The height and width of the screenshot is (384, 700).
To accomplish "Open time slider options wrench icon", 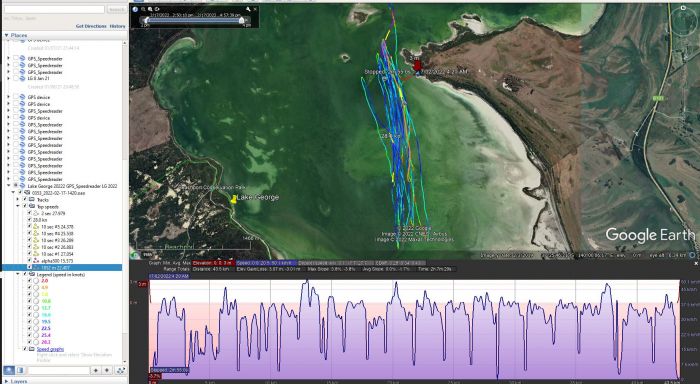I will point(248,9).
